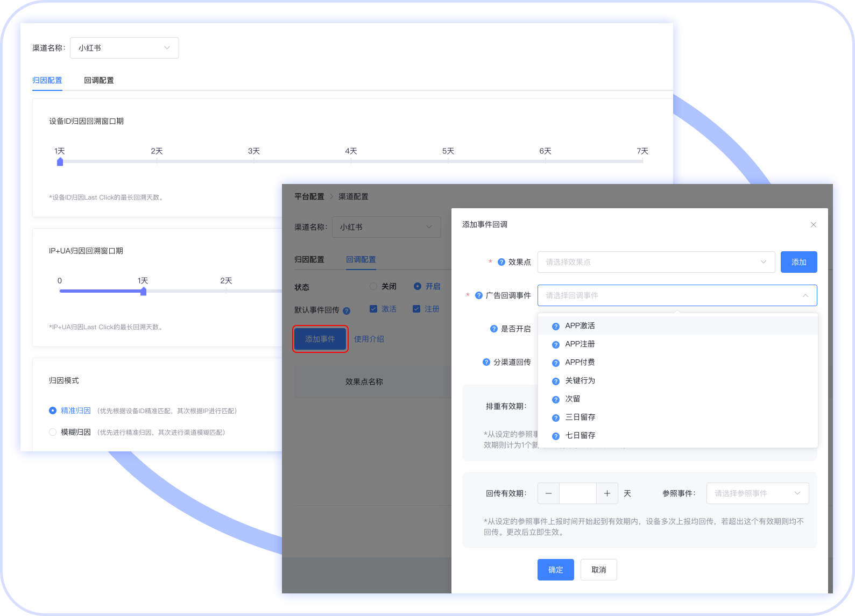Close the 添加事件回调 dialog
The image size is (855, 616).
click(814, 224)
